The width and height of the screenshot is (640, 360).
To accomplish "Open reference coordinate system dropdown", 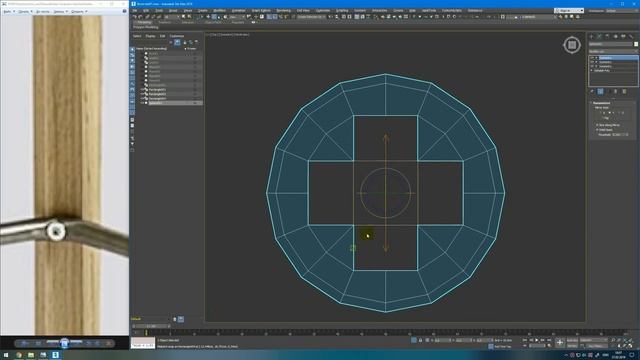I will click(x=236, y=17).
